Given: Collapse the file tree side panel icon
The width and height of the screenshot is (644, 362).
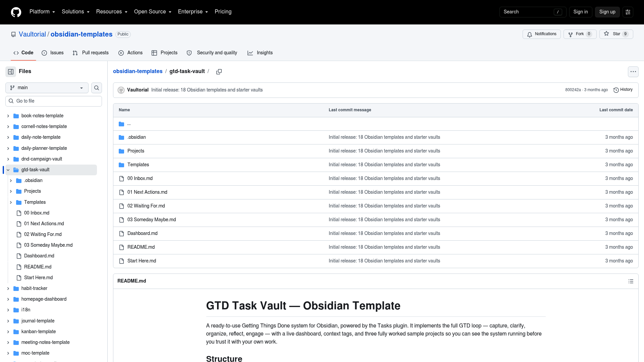Looking at the screenshot, I should (x=11, y=72).
